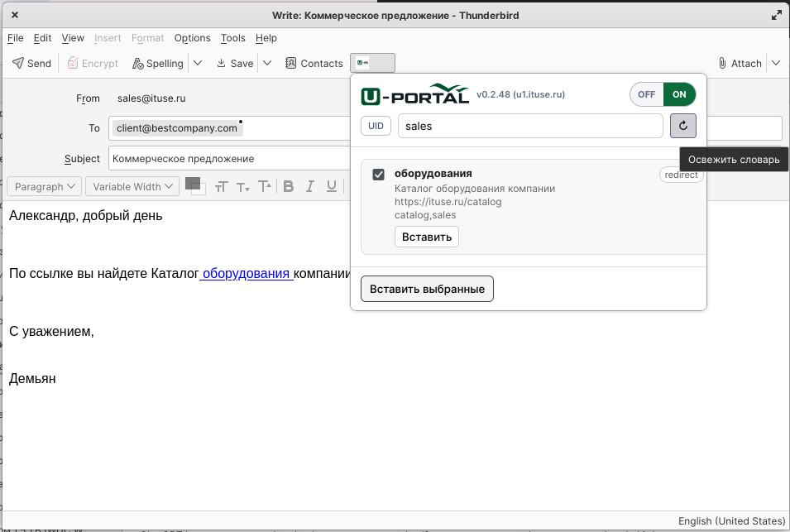The width and height of the screenshot is (790, 532).
Task: Open the Options menu
Action: point(192,38)
